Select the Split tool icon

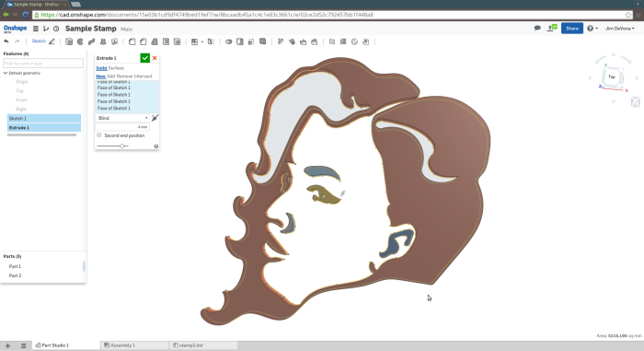pyautogui.click(x=240, y=41)
